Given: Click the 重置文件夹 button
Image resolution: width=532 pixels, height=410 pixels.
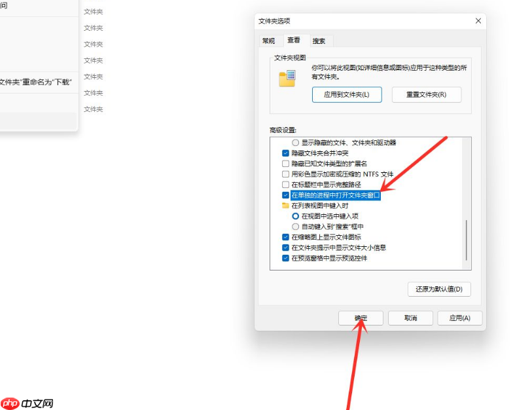Looking at the screenshot, I should click(x=426, y=94).
